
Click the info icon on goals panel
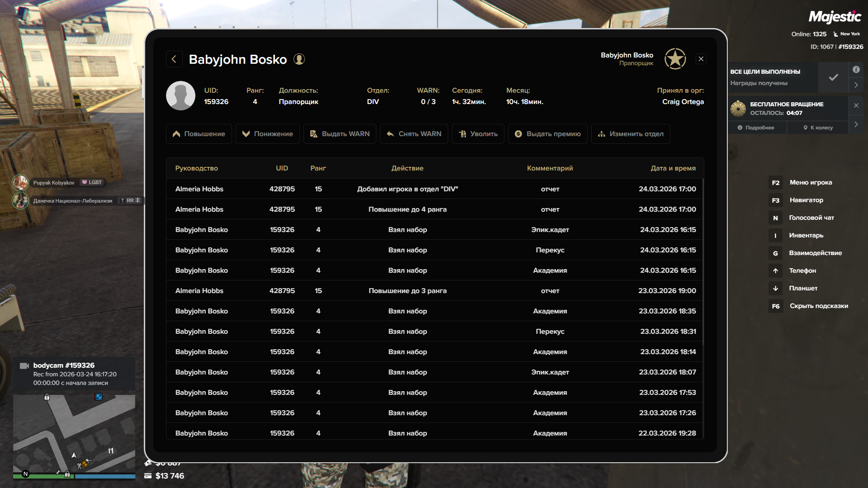pyautogui.click(x=856, y=70)
